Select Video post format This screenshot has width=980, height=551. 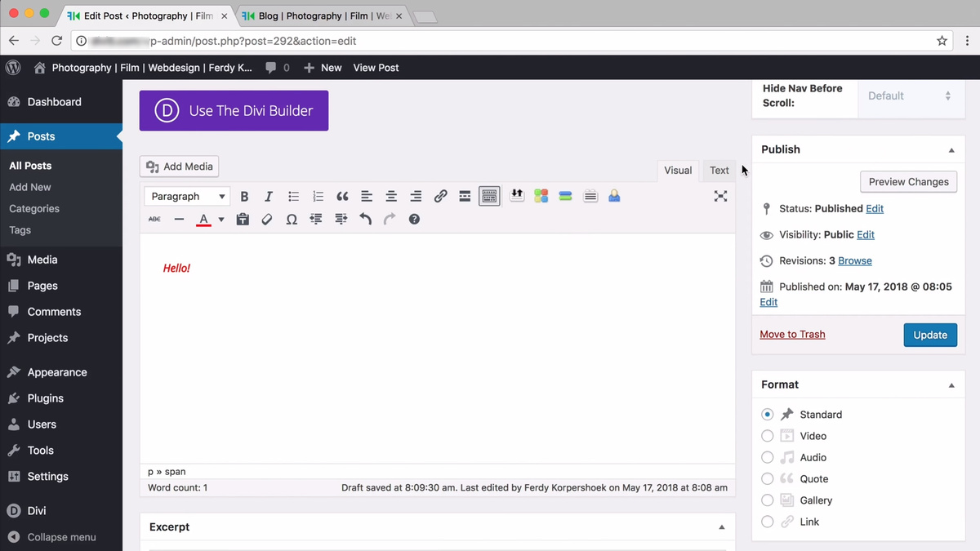(767, 436)
